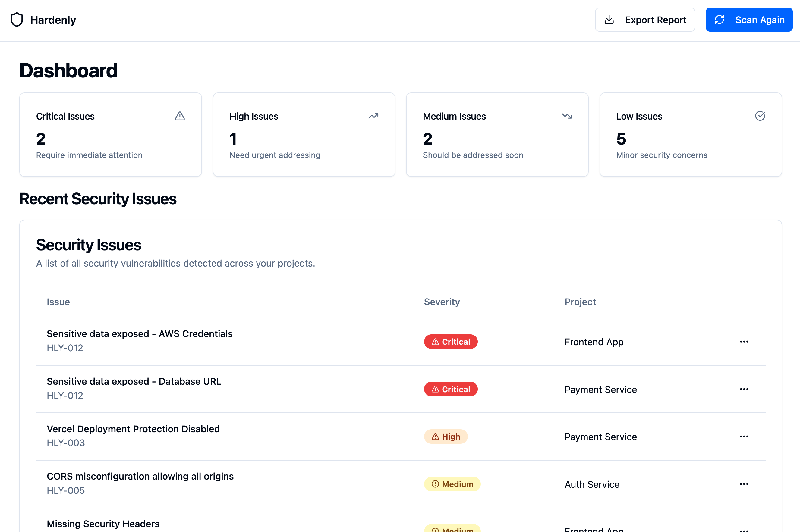Open actions menu for Database URL issue
800x532 pixels.
(x=744, y=389)
